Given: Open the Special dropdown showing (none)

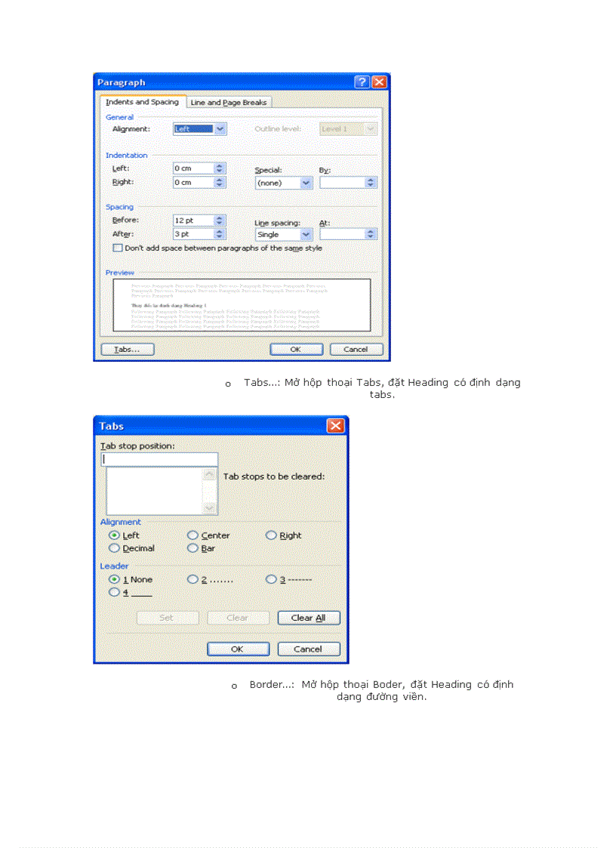Looking at the screenshot, I should pyautogui.click(x=305, y=182).
